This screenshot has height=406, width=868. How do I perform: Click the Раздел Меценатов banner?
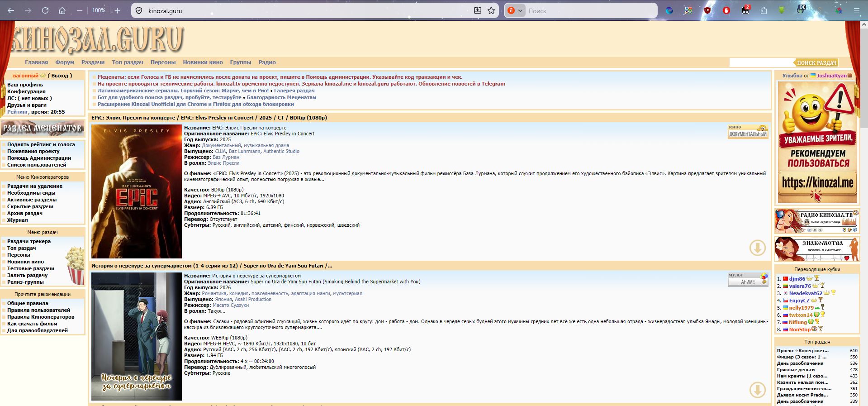tap(43, 128)
